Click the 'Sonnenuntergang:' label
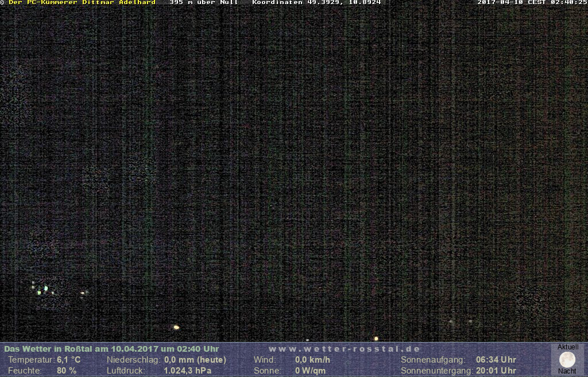Screen dimensions: 588x377 coord(437,371)
